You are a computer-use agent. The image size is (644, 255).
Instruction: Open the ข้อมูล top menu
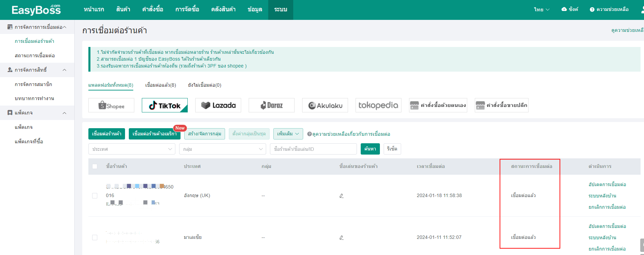(255, 10)
